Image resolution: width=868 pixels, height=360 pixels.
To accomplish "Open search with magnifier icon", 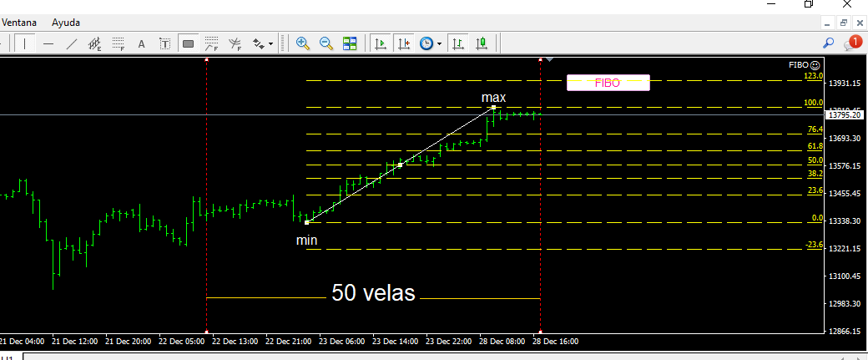I will 829,43.
